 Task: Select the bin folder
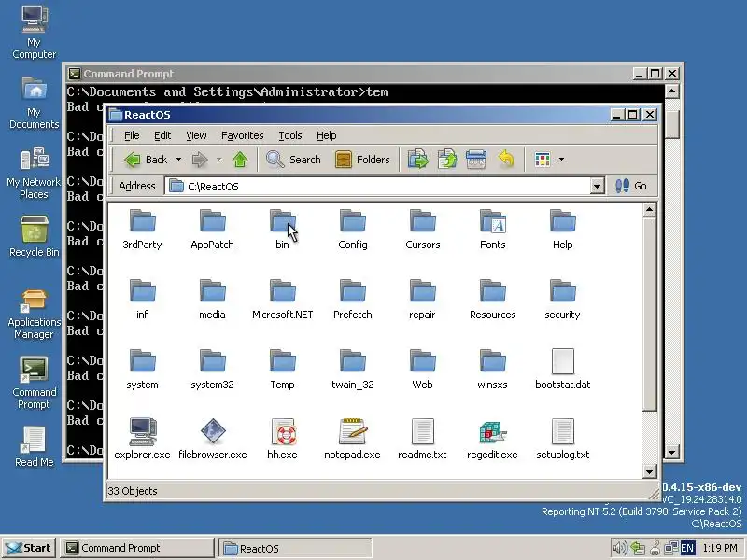[x=282, y=230]
